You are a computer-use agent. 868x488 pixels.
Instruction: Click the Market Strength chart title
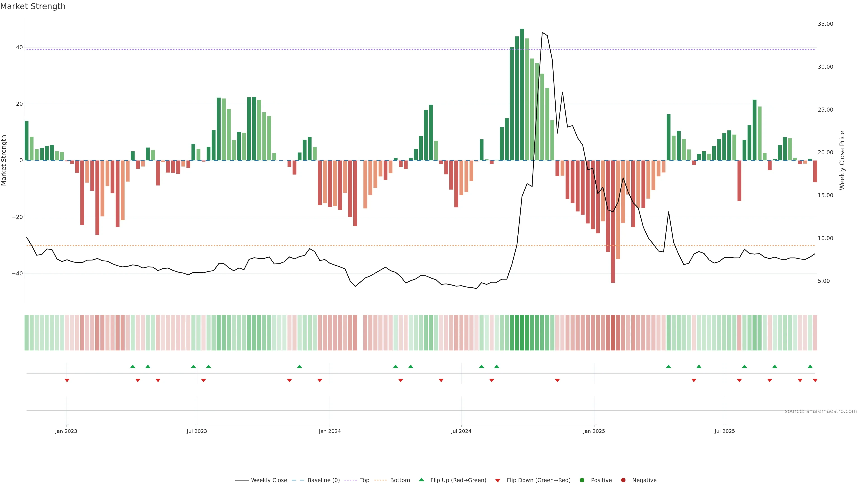pyautogui.click(x=33, y=6)
